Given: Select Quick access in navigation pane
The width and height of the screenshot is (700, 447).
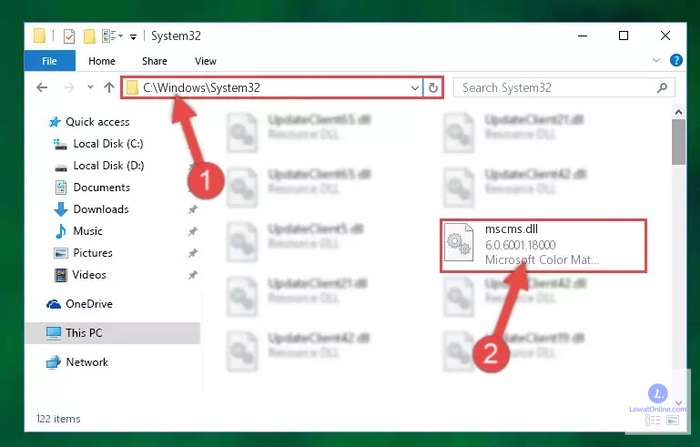Looking at the screenshot, I should tap(97, 122).
